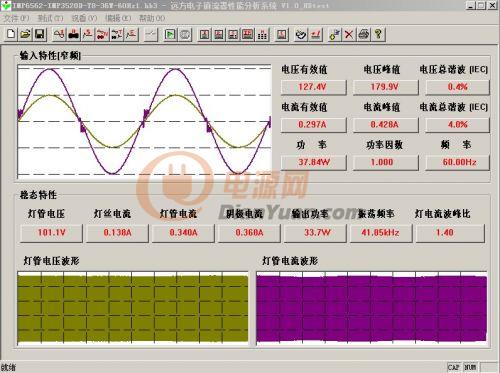This screenshot has height=373, width=500.
Task: Click the 41.05kHz oscillation frequency box
Action: pos(381,232)
